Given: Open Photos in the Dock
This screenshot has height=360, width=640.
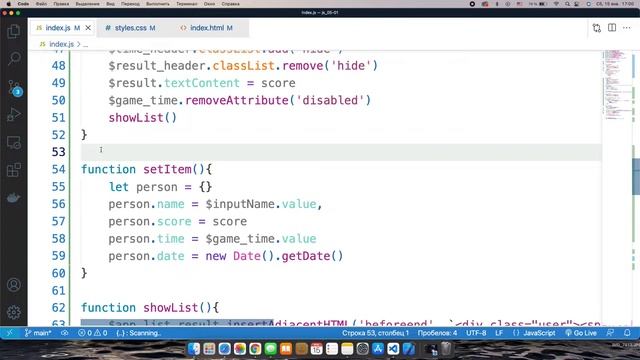Looking at the screenshot, I should [240, 349].
